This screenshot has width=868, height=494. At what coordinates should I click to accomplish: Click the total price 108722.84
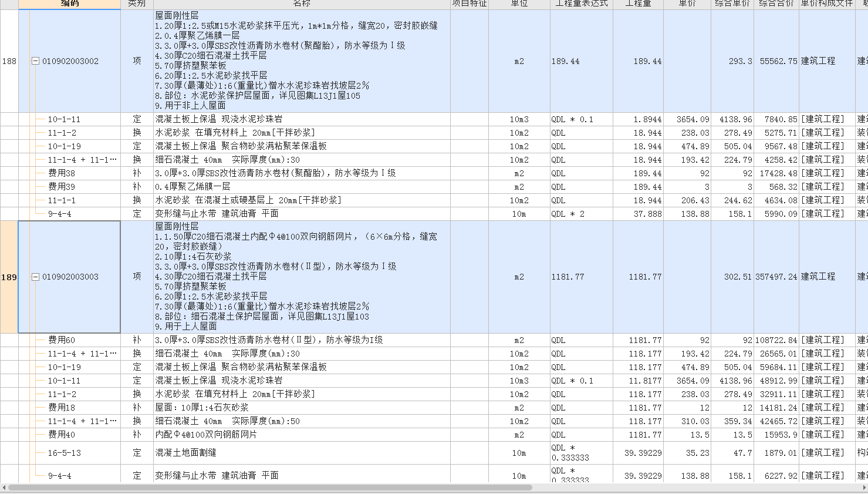[776, 340]
